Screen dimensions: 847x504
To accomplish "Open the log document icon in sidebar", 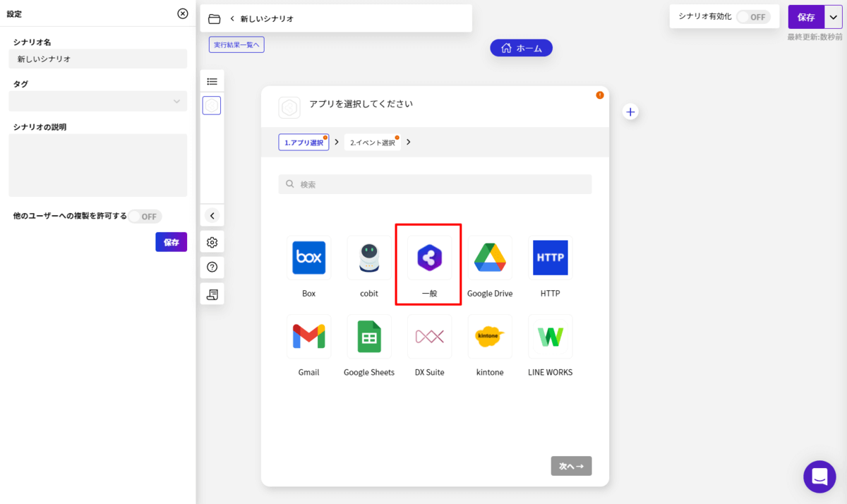I will [x=212, y=294].
